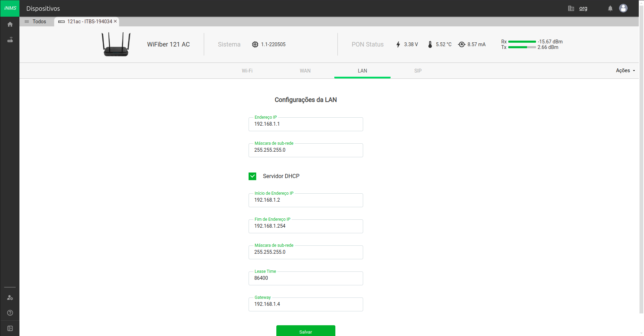Click the organization building icon
Image resolution: width=644 pixels, height=336 pixels.
(571, 8)
